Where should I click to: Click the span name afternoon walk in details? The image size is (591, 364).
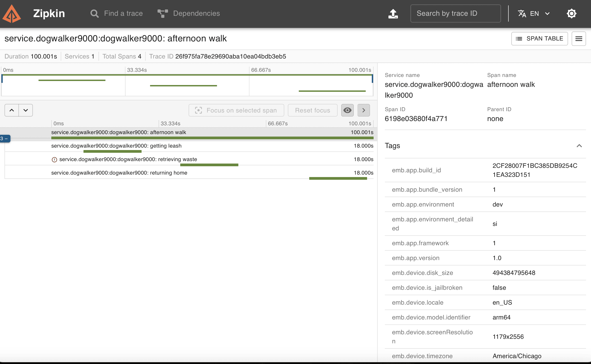point(511,85)
